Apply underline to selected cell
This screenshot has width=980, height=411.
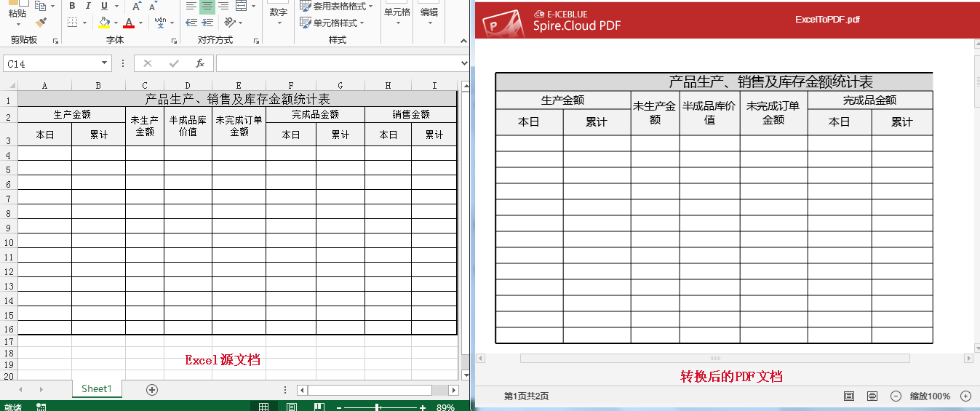coord(105,6)
